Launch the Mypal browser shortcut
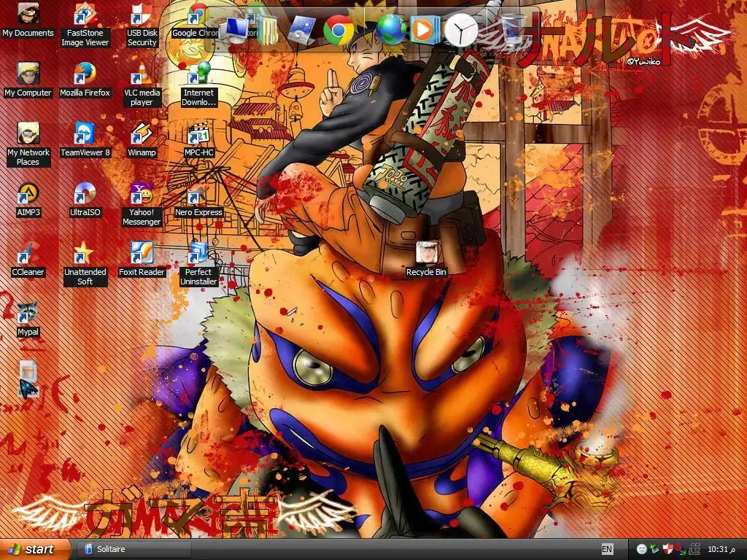Screen dimensions: 747x560 (x=28, y=319)
